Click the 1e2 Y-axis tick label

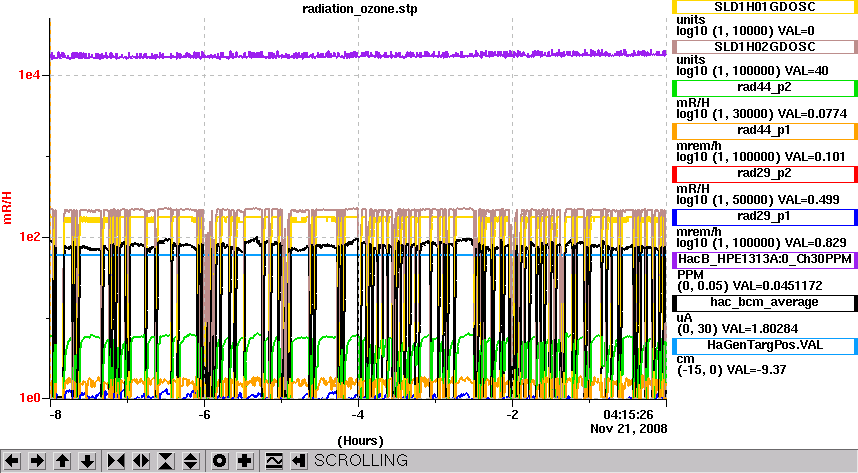tap(30, 237)
